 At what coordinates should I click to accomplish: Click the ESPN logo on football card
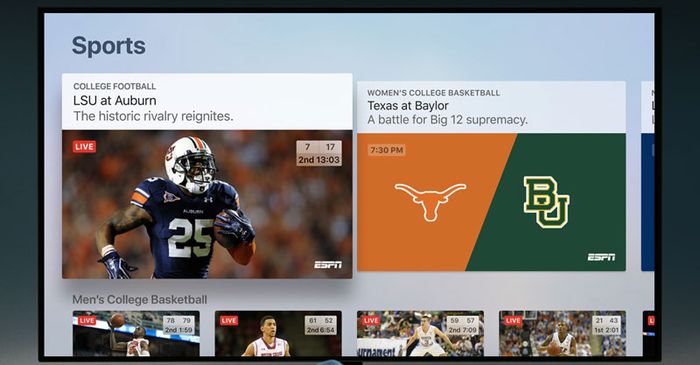(x=328, y=265)
